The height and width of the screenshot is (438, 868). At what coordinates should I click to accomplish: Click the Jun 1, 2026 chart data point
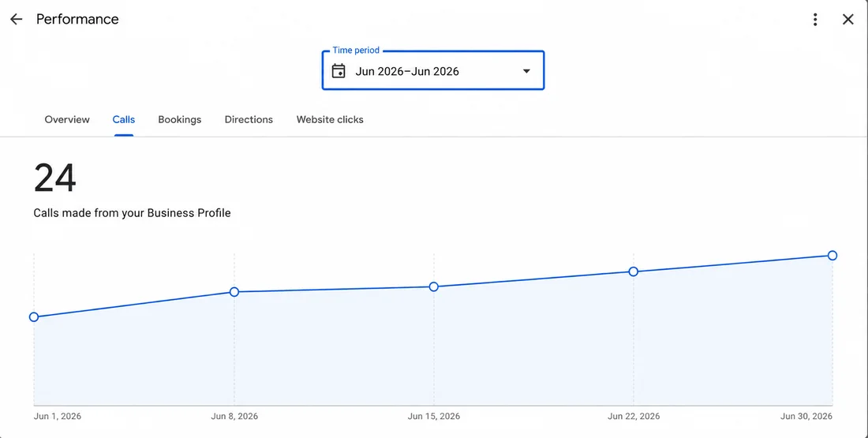point(34,317)
